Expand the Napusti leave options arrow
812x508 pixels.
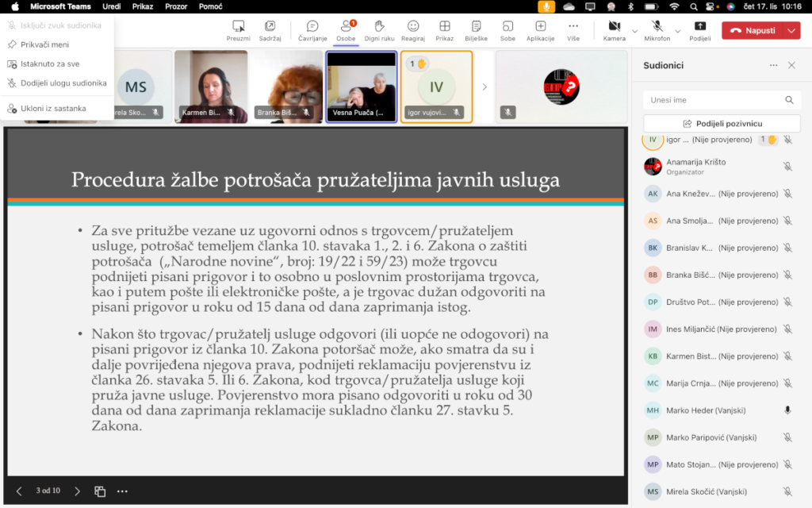(792, 31)
